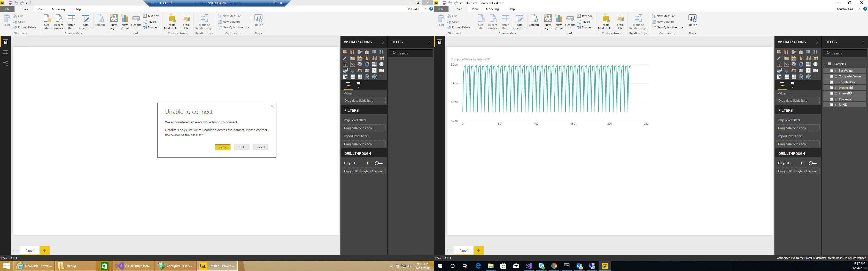Image resolution: width=868 pixels, height=271 pixels.
Task: Choose the ArcGIS globe visual in right window
Action: 808,77
